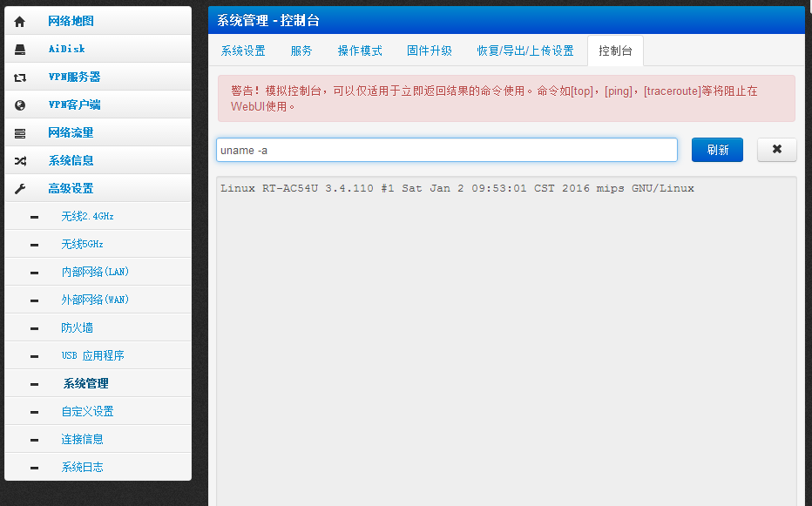Open 内部网络(LAN) settings
812x506 pixels.
pyautogui.click(x=98, y=272)
